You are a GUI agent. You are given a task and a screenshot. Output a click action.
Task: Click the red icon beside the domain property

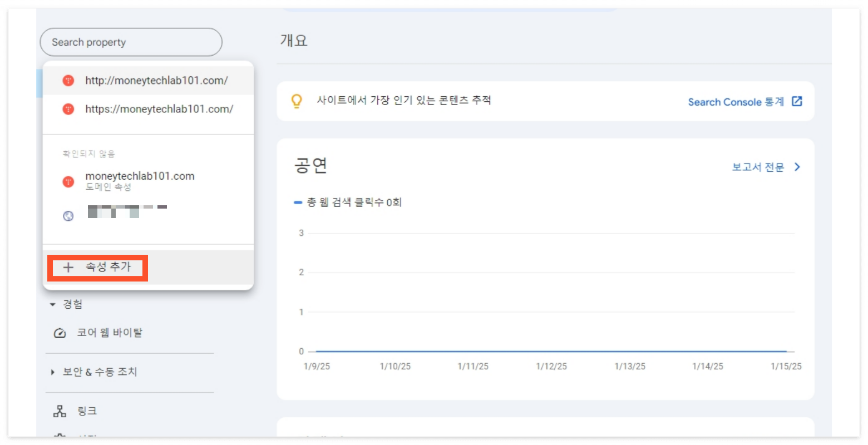(x=68, y=181)
